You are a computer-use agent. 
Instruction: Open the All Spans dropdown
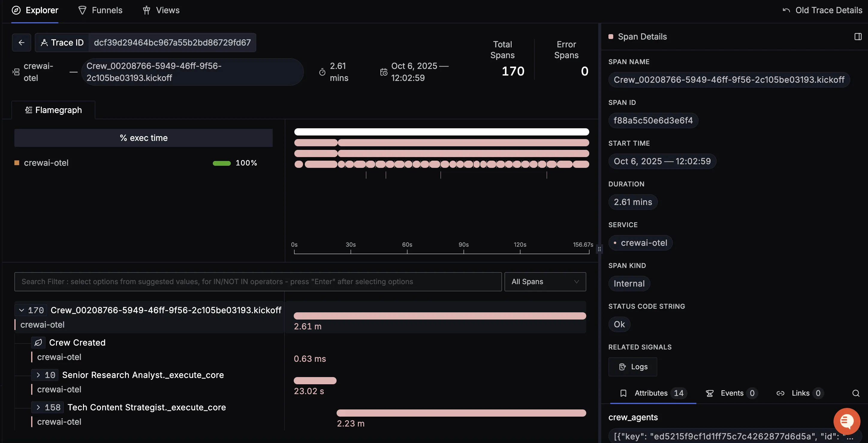[545, 282]
